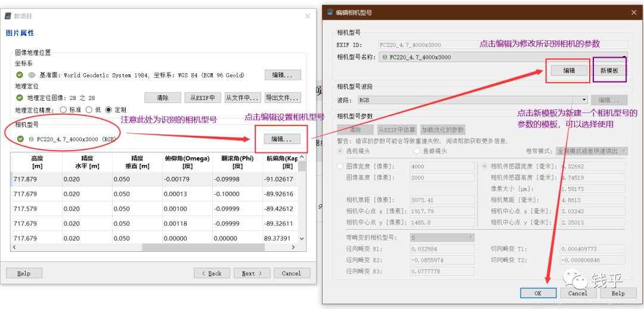
Task: Open the 带畸变的相机型号 dropdown
Action: (x=470, y=237)
